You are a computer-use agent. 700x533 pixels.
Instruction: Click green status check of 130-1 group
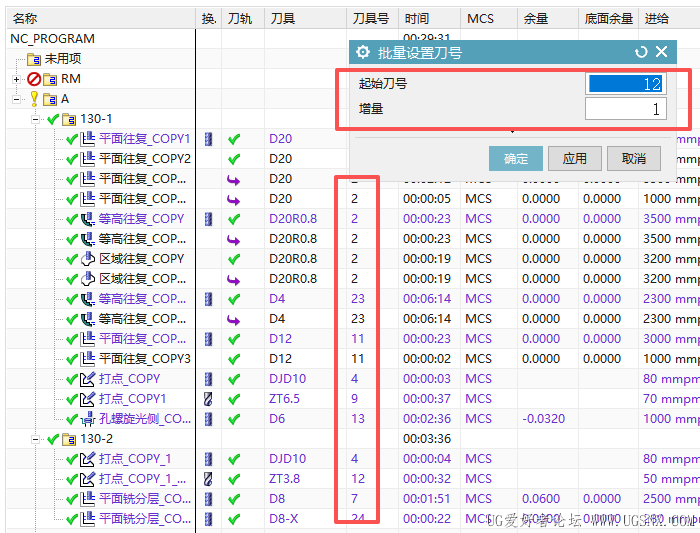pos(53,119)
